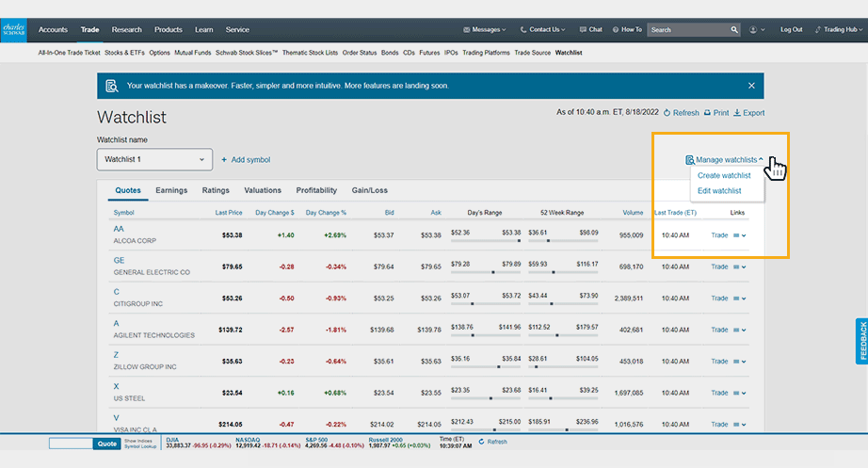868x468 pixels.
Task: Switch to the Quotes tab
Action: 128,190
